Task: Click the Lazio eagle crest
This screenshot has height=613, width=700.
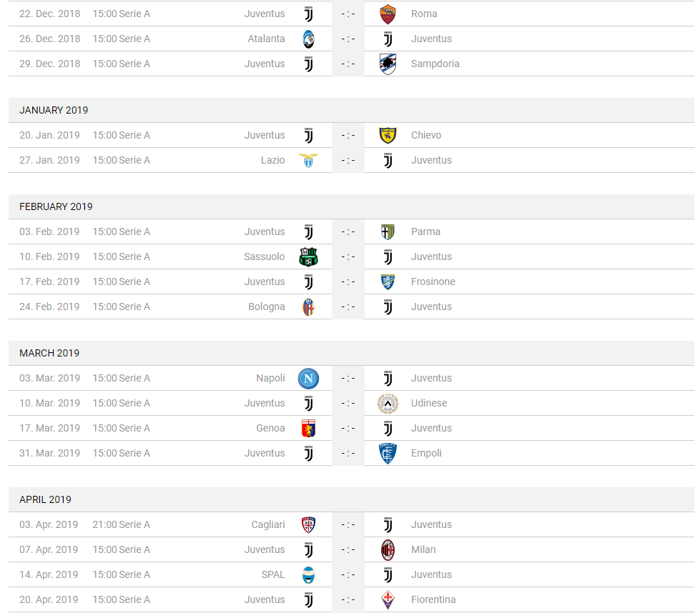Action: tap(308, 160)
